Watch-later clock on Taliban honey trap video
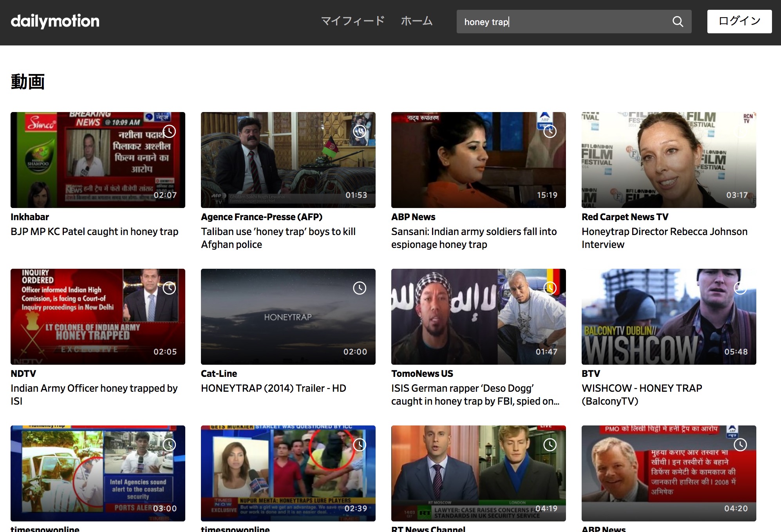 tap(360, 131)
